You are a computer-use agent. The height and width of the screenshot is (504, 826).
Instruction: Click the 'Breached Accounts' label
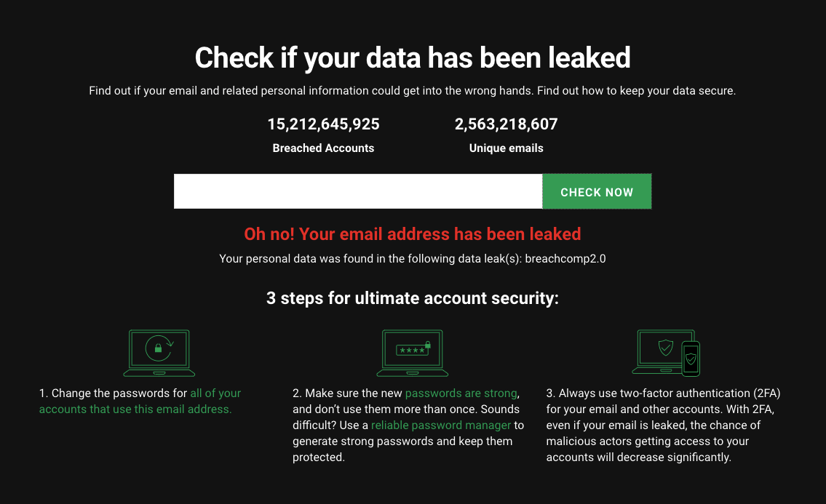(x=323, y=148)
